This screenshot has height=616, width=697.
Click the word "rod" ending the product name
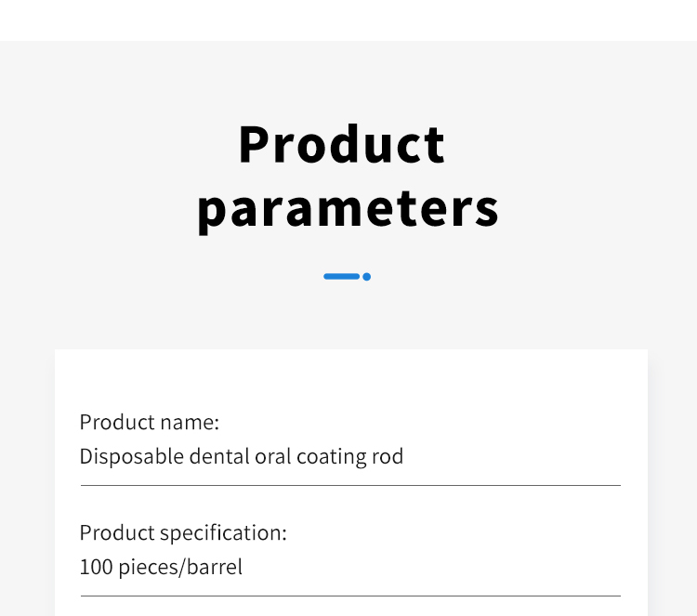pyautogui.click(x=388, y=456)
